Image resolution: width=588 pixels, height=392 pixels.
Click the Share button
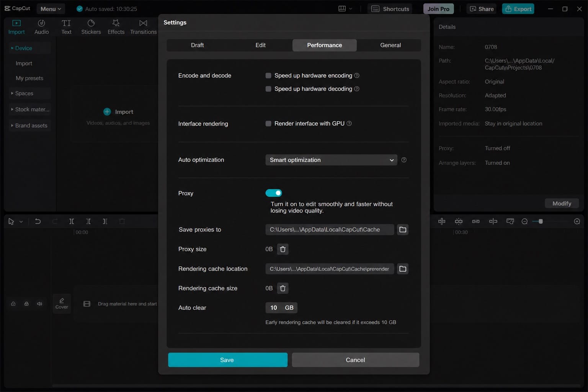pos(482,9)
